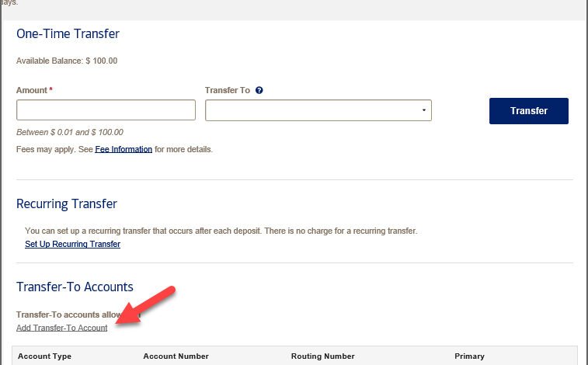Click the blue Transfer button
The height and width of the screenshot is (365, 588).
coord(528,111)
